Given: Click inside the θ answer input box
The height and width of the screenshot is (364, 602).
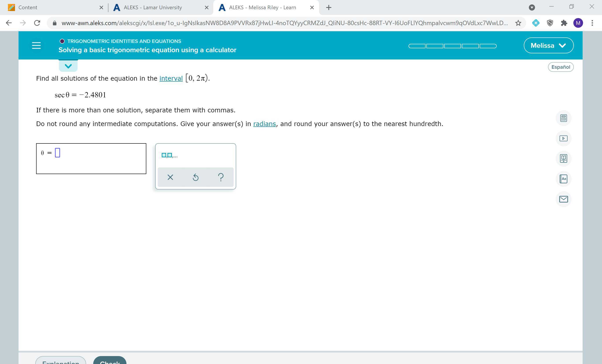Looking at the screenshot, I should click(x=58, y=153).
